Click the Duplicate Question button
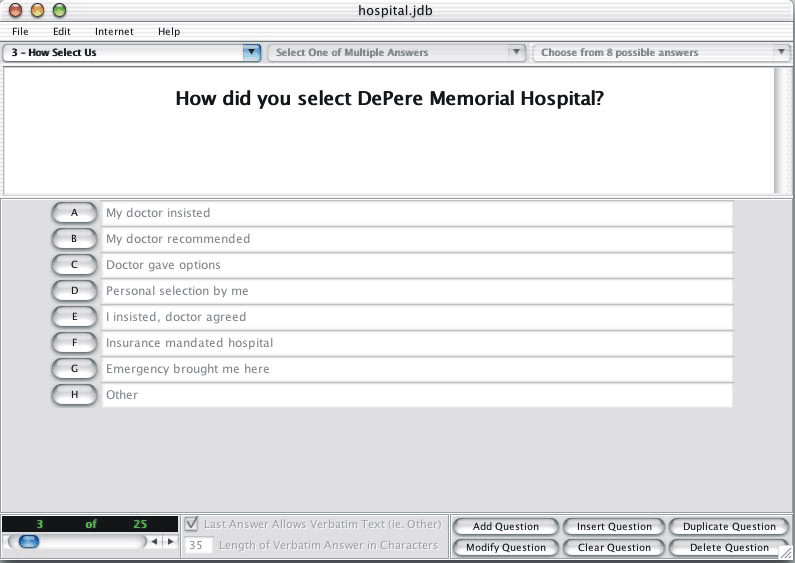Screen dimensions: 795x563 729,526
